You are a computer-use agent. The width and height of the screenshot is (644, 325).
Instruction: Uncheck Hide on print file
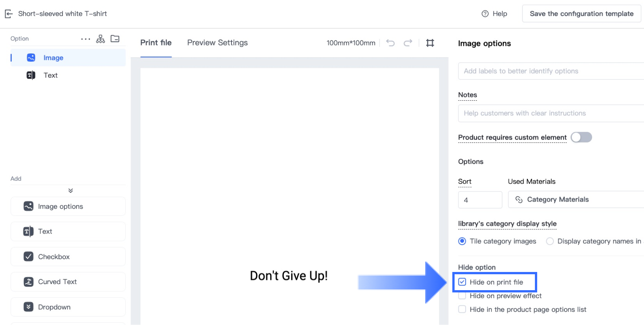tap(462, 282)
